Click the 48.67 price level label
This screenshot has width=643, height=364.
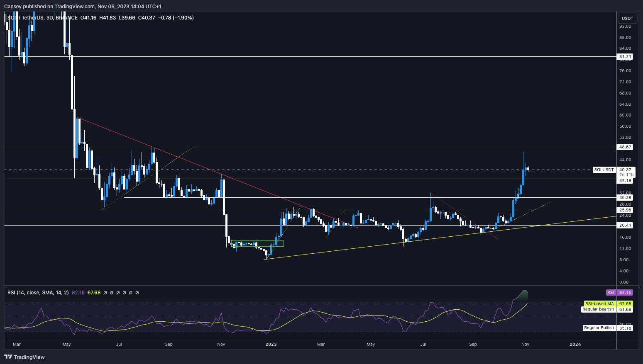(x=625, y=147)
